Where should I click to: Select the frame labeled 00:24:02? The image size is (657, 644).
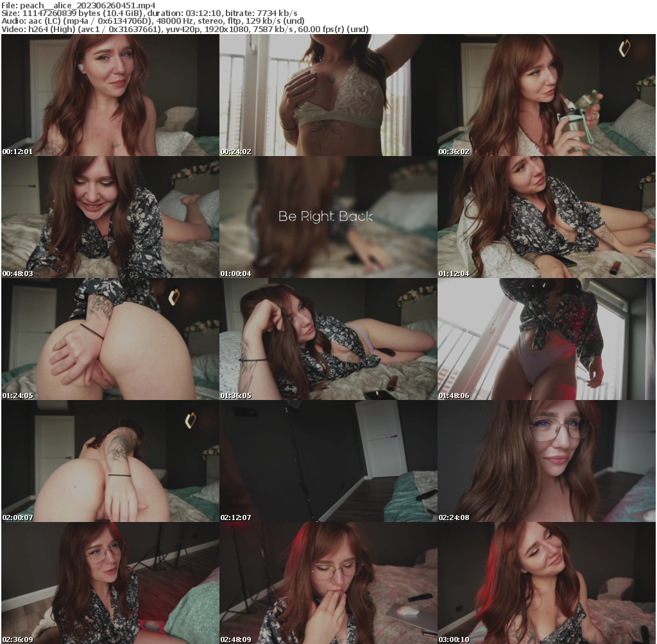tap(328, 95)
